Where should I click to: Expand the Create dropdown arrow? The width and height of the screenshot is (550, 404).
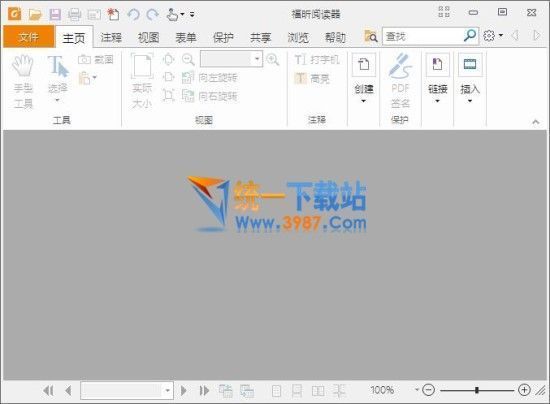[363, 101]
